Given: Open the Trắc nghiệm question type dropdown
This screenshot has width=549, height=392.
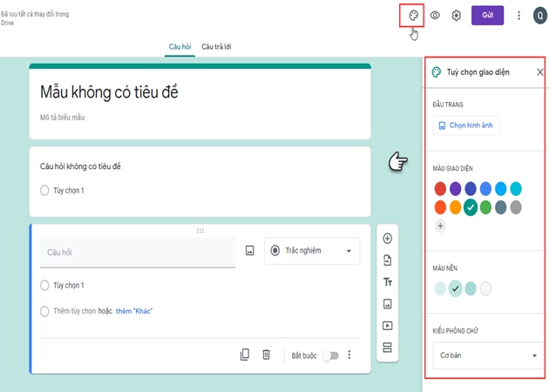Looking at the screenshot, I should (312, 251).
